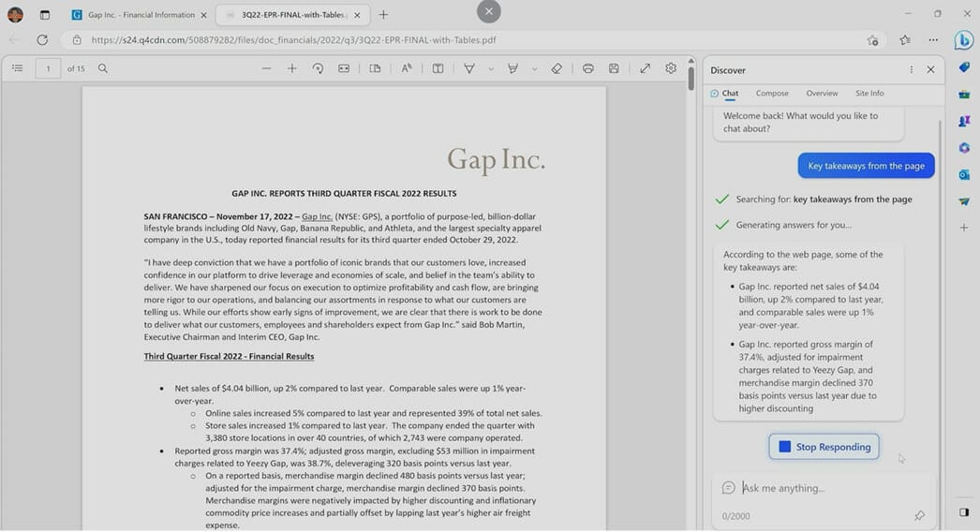This screenshot has height=532, width=980.
Task: Go back to previous page
Action: (14, 40)
